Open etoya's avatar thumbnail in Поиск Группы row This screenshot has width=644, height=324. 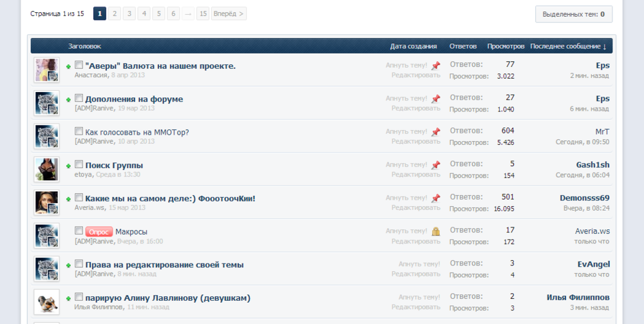point(46,169)
